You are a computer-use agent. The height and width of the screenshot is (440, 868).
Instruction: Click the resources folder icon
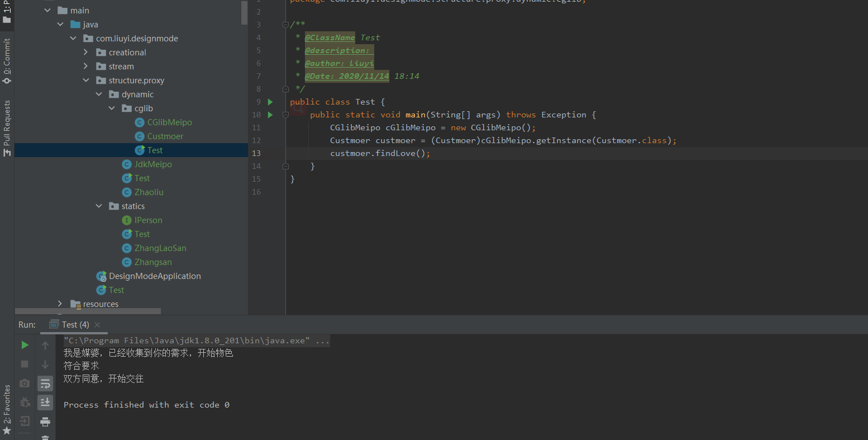(x=75, y=304)
